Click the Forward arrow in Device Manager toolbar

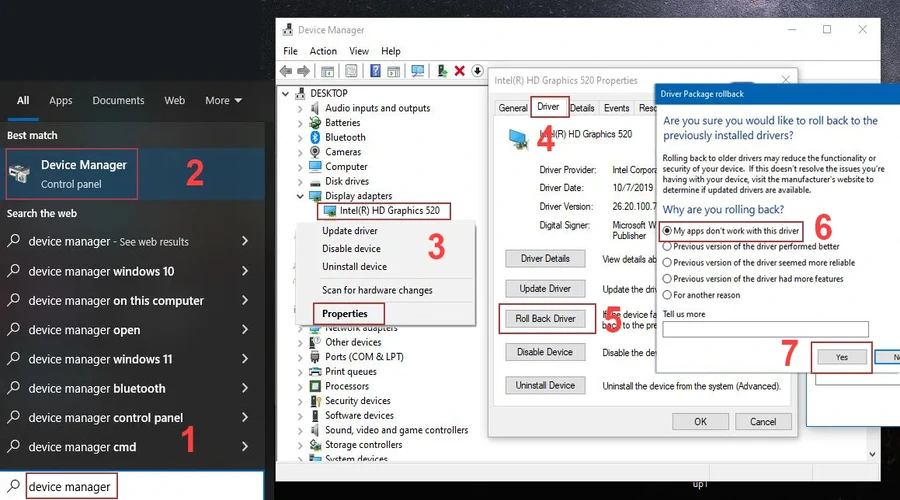coord(303,71)
